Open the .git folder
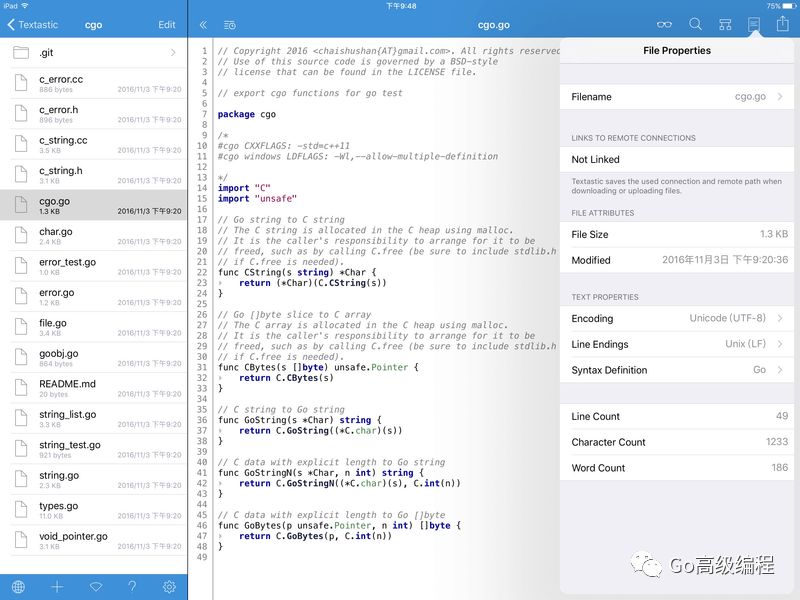Screen dimensions: 800x600 [94, 53]
